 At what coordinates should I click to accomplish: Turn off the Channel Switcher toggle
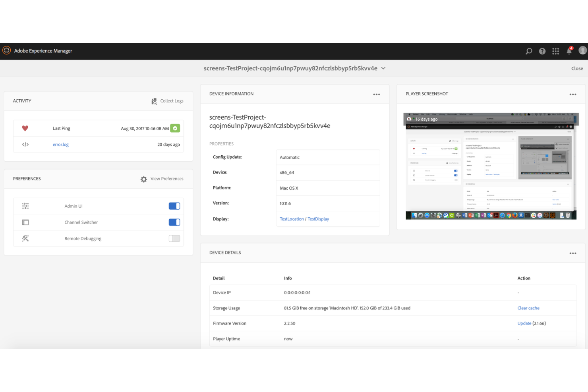tap(174, 222)
